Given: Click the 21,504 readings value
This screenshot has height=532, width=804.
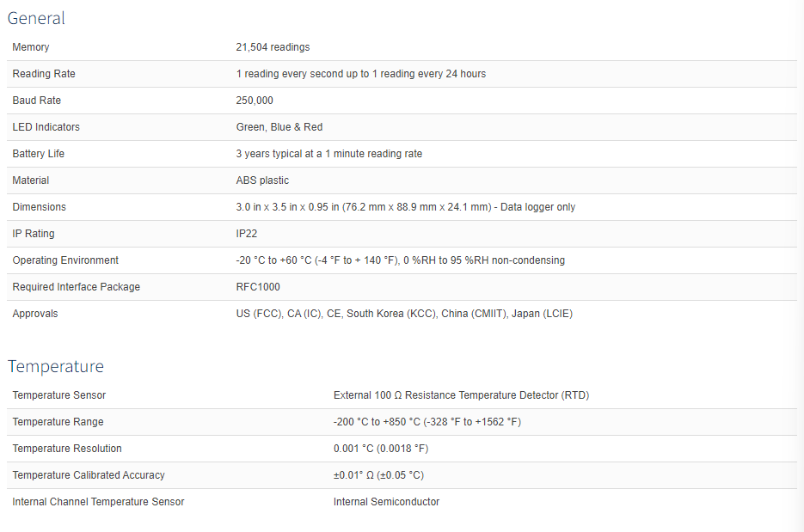Looking at the screenshot, I should [273, 47].
